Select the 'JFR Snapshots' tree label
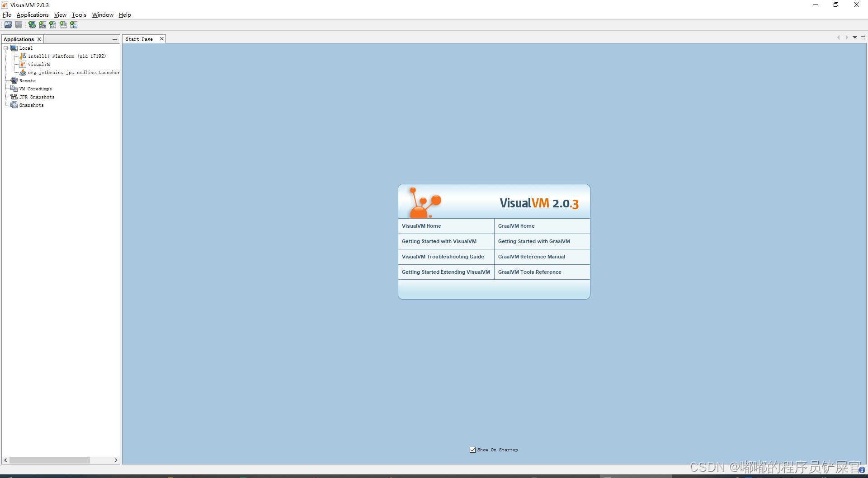The width and height of the screenshot is (868, 478). click(x=37, y=97)
